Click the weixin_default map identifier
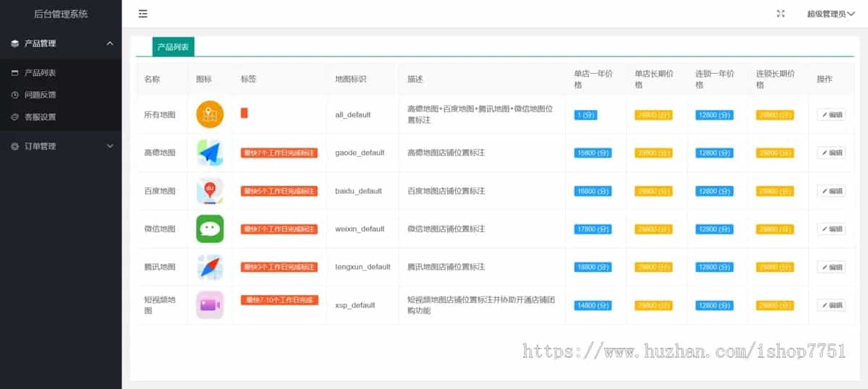The height and width of the screenshot is (389, 868). [360, 228]
